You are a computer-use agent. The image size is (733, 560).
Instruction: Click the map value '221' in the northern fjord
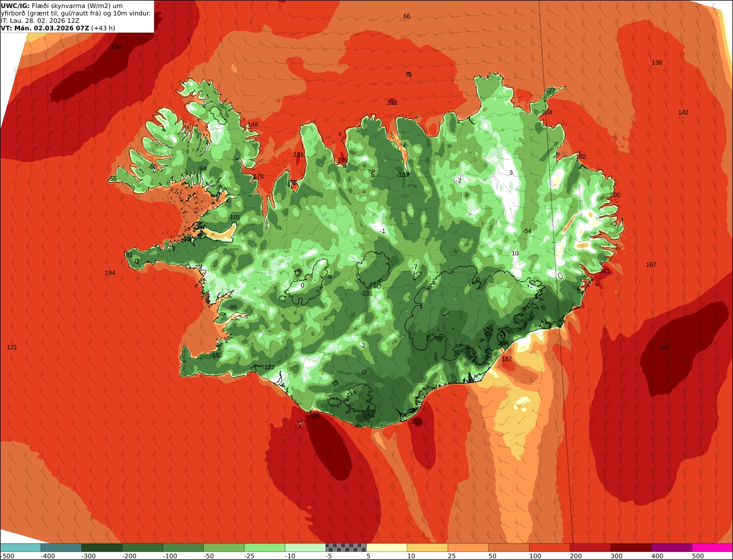coord(298,155)
